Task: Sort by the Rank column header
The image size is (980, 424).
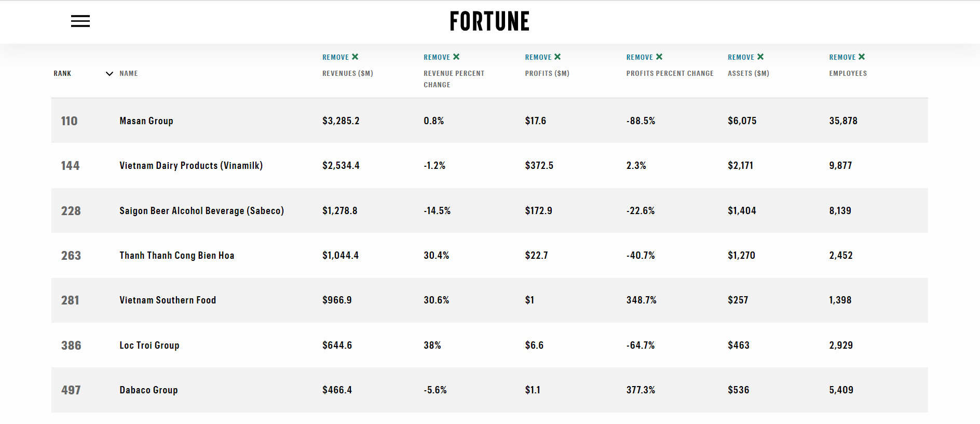Action: coord(62,74)
